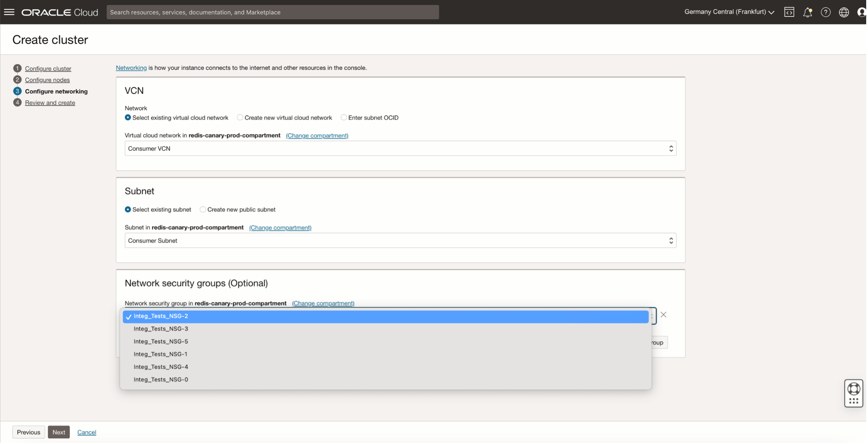The width and height of the screenshot is (868, 444).
Task: Open Germany Central (Frankfurt) region selector
Action: click(729, 12)
